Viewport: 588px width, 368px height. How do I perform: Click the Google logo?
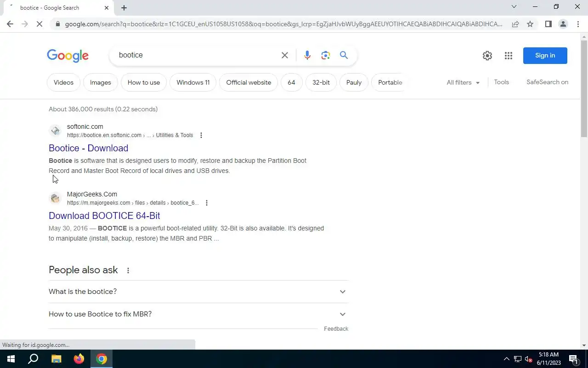point(68,56)
